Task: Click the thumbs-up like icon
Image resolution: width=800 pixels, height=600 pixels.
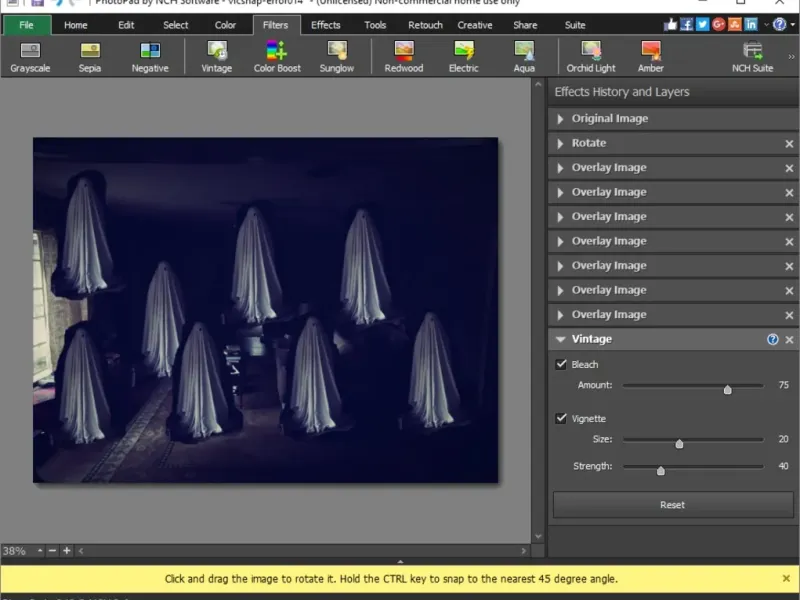Action: [670, 24]
